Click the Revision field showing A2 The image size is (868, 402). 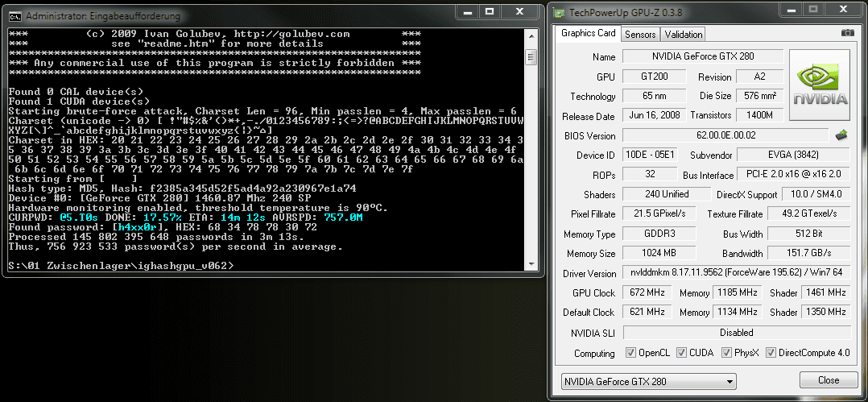(759, 77)
